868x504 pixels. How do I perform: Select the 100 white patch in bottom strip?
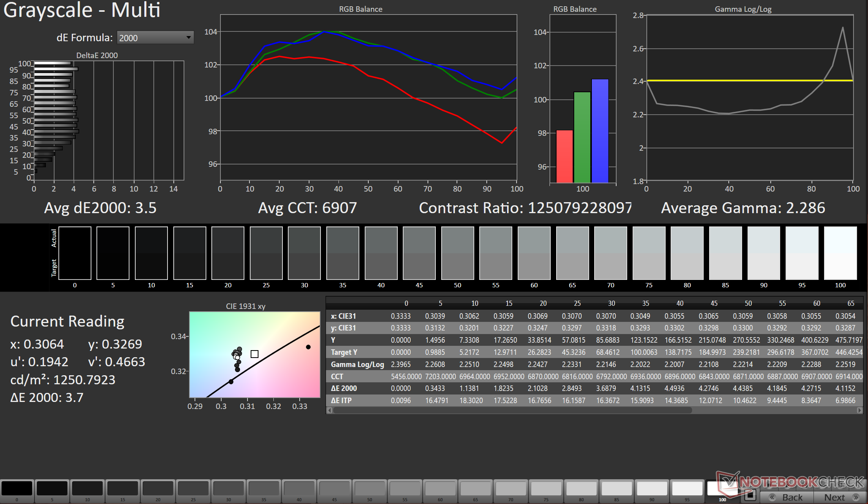722,489
